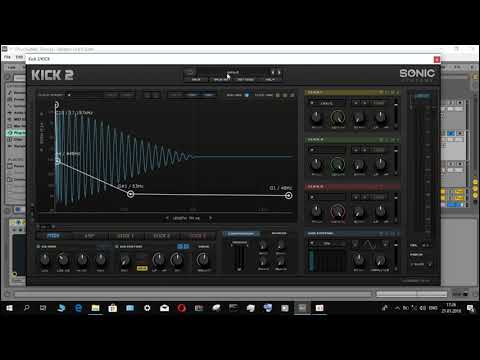Open Task View on the taskbar
The image size is (480, 360).
(x=43, y=308)
